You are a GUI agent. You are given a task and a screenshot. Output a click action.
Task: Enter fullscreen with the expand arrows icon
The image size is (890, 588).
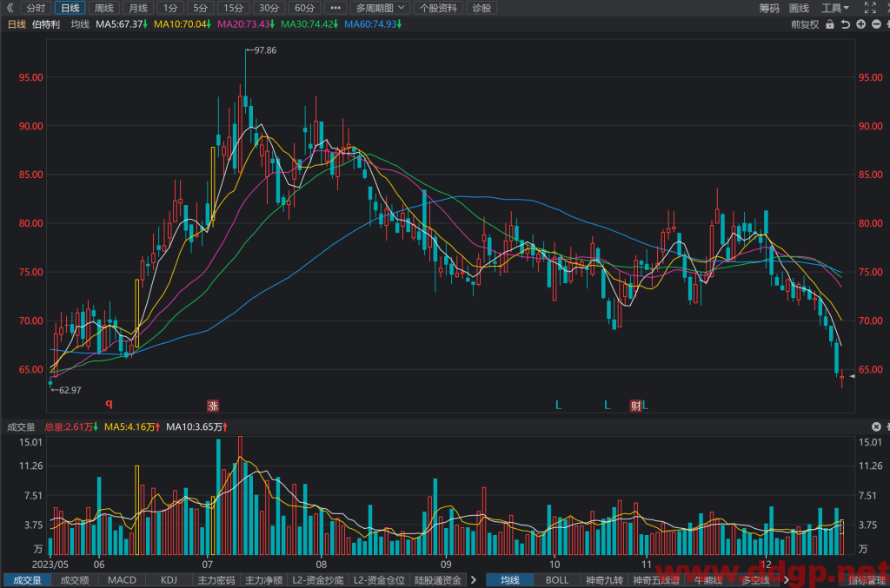870,8
